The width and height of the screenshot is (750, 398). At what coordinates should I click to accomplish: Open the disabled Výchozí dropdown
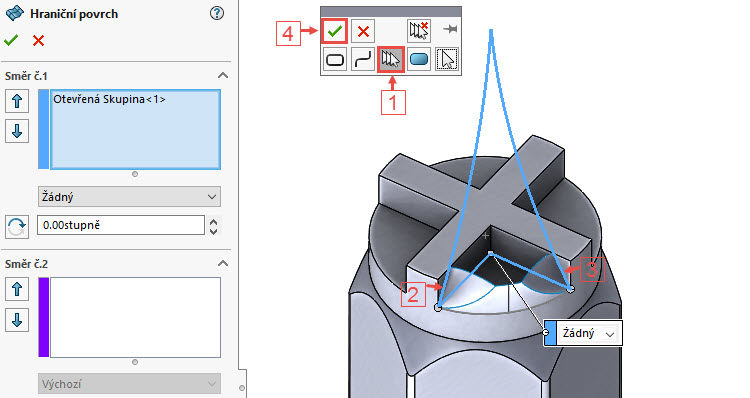129,384
